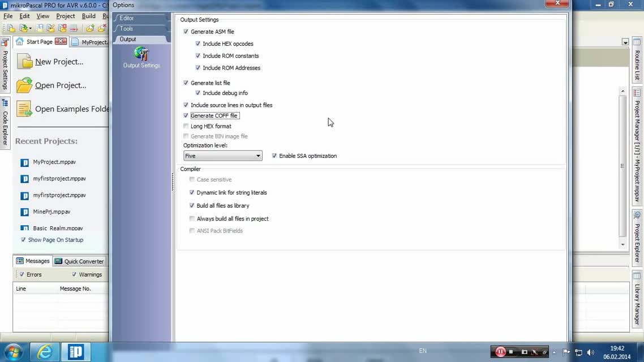The image size is (644, 362).
Task: Toggle Enable SSA optimization checkbox
Action: 274,156
